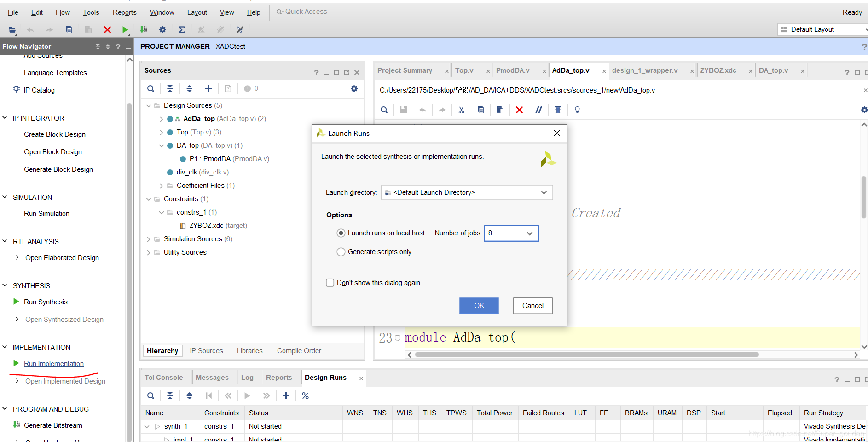Viewport: 868px width, 442px height.
Task: Click the editor search magnifier icon
Action: click(x=384, y=110)
